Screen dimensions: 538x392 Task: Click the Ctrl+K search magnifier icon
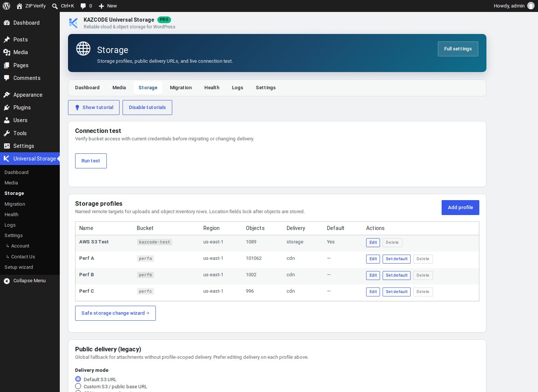pyautogui.click(x=55, y=6)
